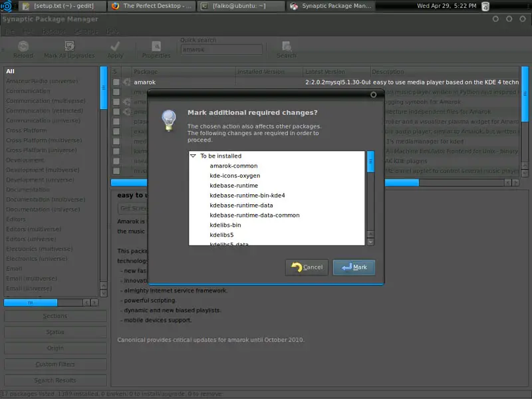The image size is (532, 399).
Task: Click the dialog list scroll-up arrow
Action: click(x=370, y=234)
